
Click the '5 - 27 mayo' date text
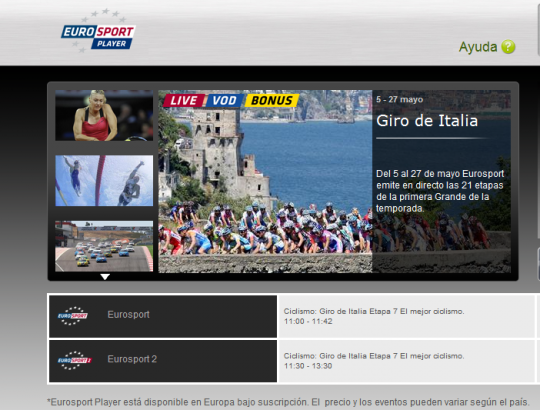point(399,99)
